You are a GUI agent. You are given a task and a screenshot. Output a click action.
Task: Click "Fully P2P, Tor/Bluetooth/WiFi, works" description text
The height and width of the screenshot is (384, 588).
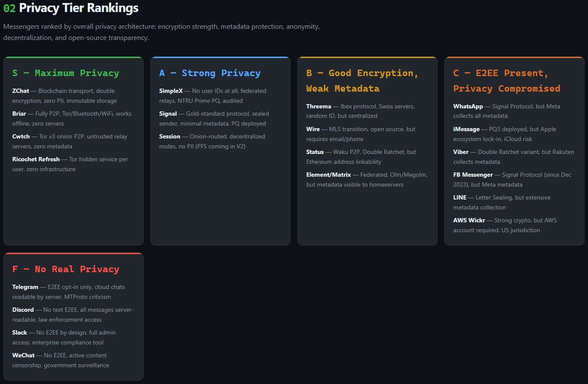tap(83, 114)
